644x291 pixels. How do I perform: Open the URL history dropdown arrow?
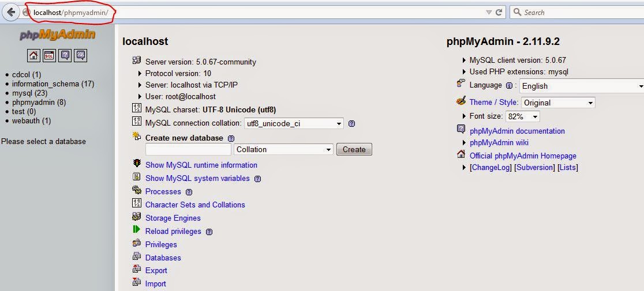click(x=489, y=12)
